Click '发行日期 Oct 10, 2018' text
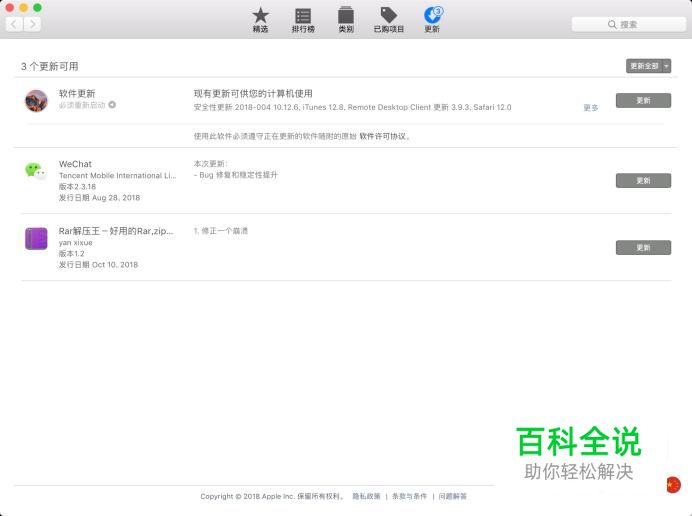 [98, 265]
